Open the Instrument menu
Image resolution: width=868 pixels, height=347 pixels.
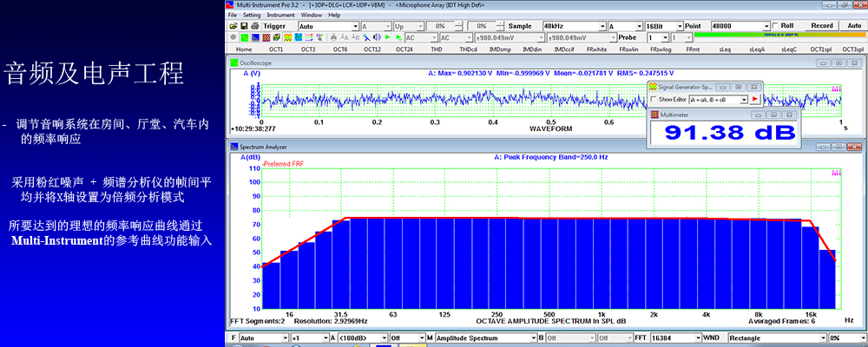click(x=280, y=15)
